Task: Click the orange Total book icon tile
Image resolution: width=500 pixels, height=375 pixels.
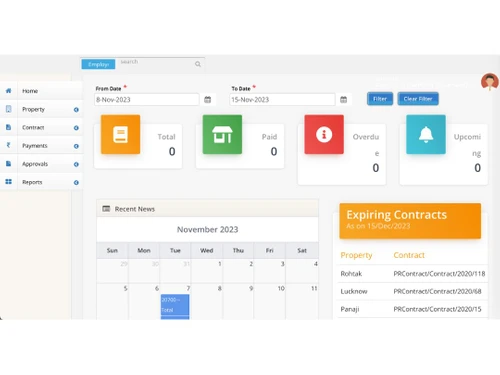Action: point(120,134)
